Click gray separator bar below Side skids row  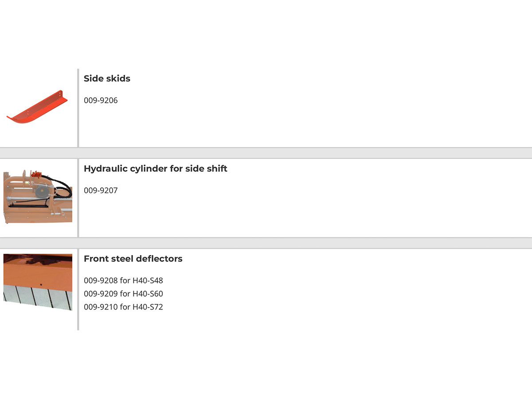pyautogui.click(x=266, y=153)
